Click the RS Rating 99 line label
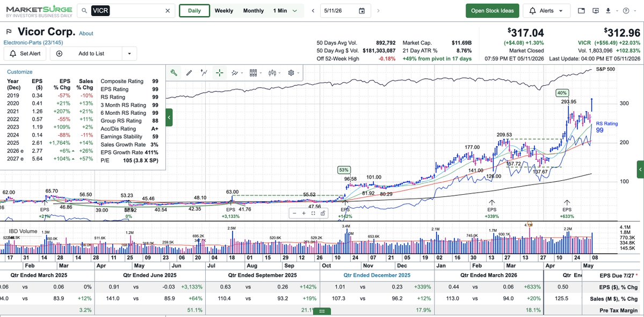Screen dimensions: 644x317 click(606, 127)
